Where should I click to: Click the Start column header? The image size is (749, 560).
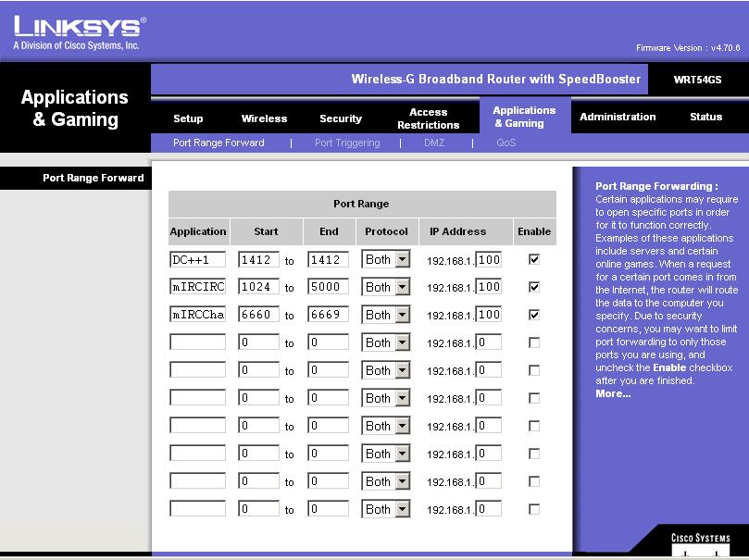(266, 231)
